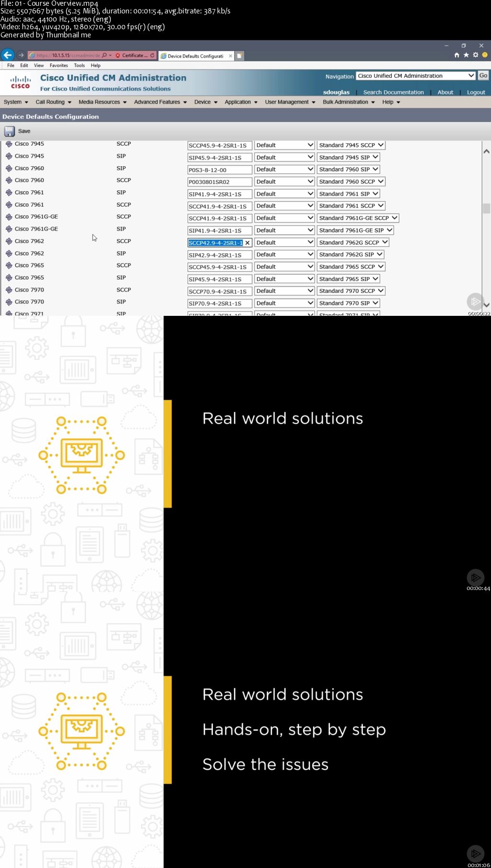Image resolution: width=491 pixels, height=868 pixels.
Task: Click the Search Documentation link
Action: (x=393, y=93)
